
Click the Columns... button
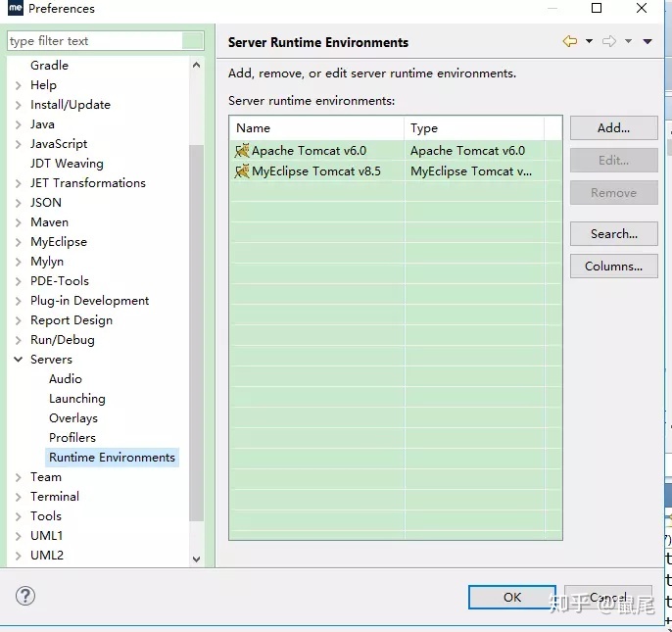(613, 267)
